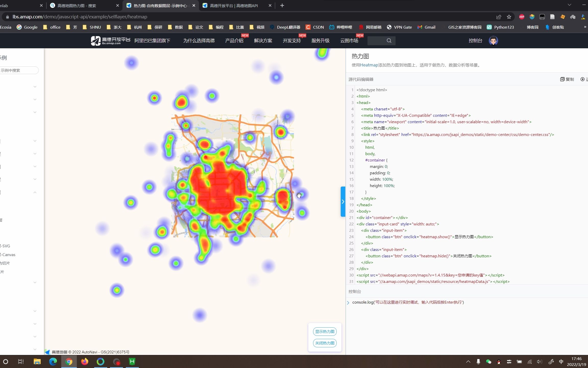The image size is (588, 368).
Task: Open 产品介绍 menu
Action: [x=234, y=41]
